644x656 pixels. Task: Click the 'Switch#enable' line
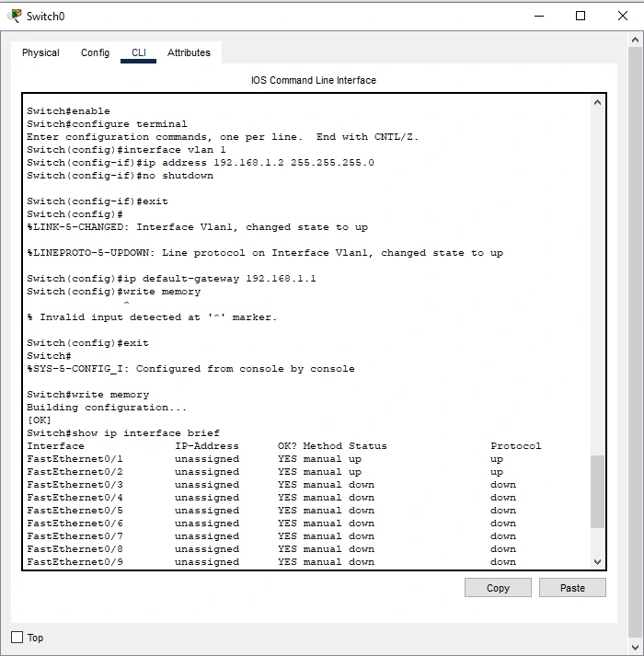point(69,111)
